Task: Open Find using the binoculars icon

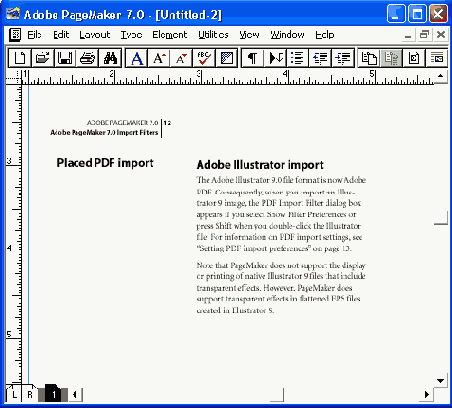Action: 110,58
